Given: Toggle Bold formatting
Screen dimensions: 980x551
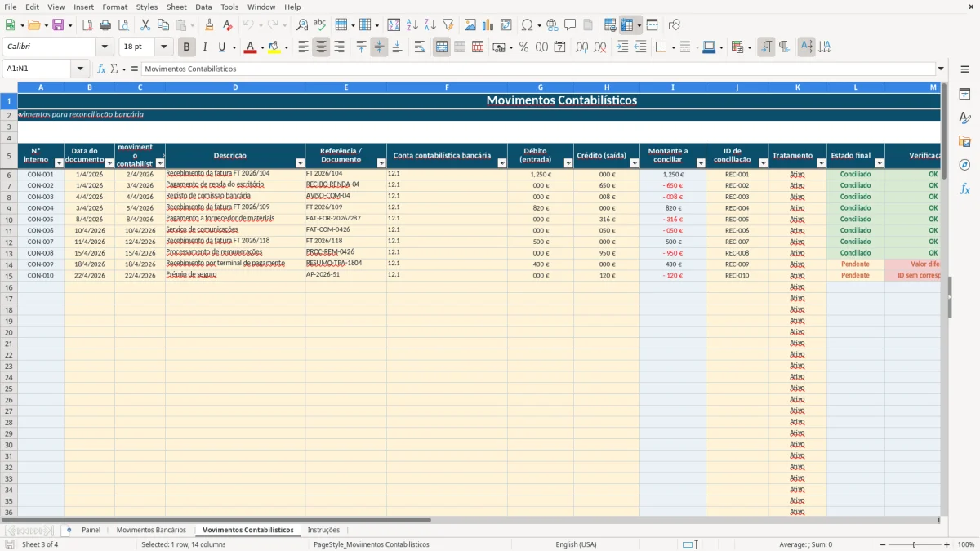Looking at the screenshot, I should (x=187, y=47).
